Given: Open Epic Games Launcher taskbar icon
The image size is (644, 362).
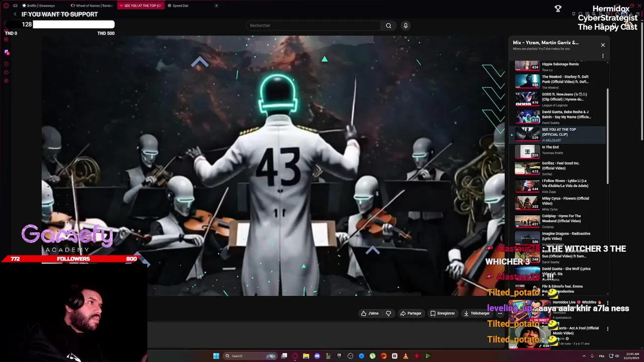Looking at the screenshot, I should 340,356.
